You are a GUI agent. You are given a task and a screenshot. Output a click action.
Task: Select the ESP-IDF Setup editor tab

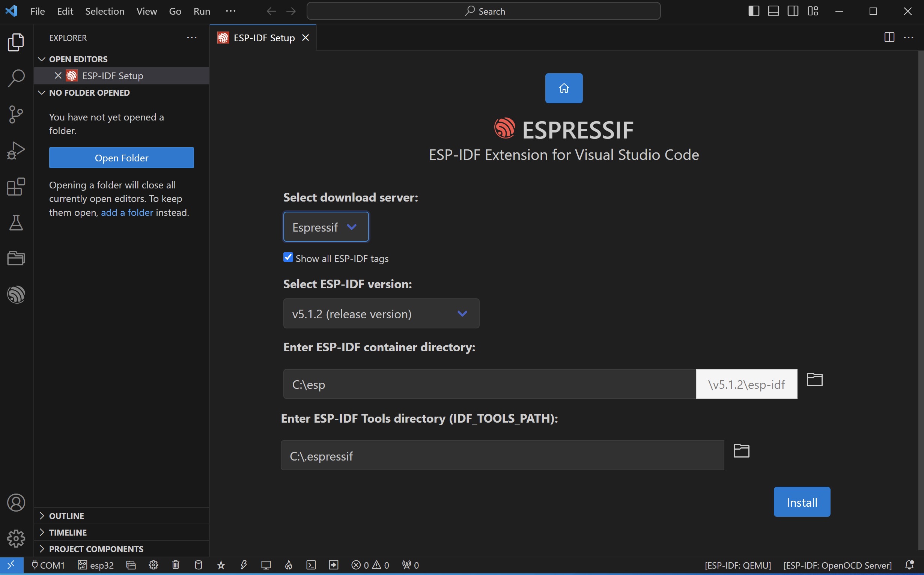click(x=263, y=38)
